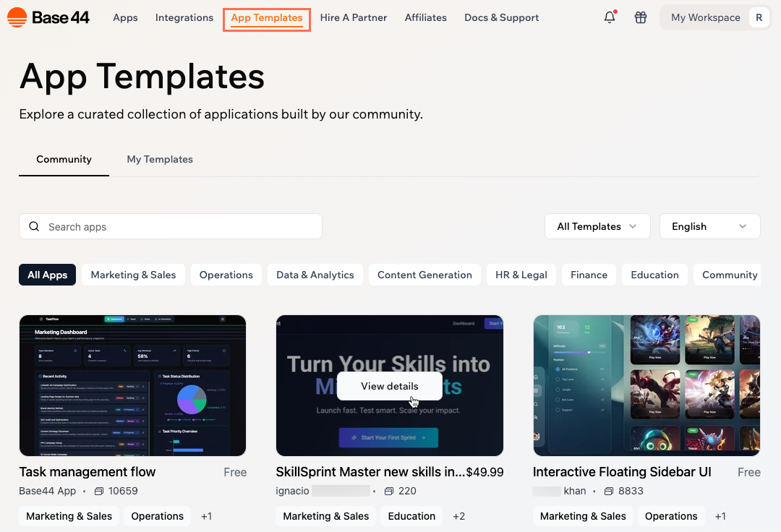Image resolution: width=781 pixels, height=532 pixels.
Task: Open the All Templates dropdown
Action: coord(597,226)
